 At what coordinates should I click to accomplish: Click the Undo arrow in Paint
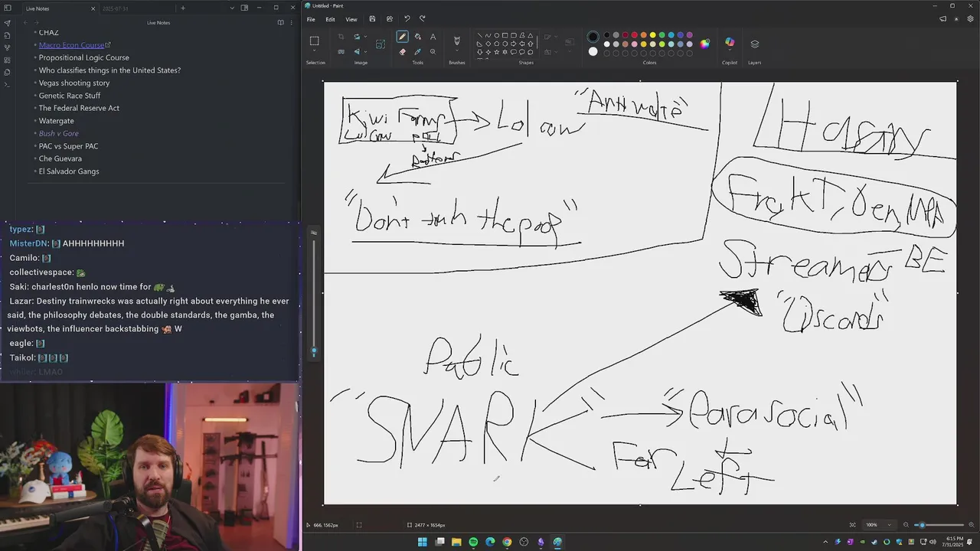point(407,19)
